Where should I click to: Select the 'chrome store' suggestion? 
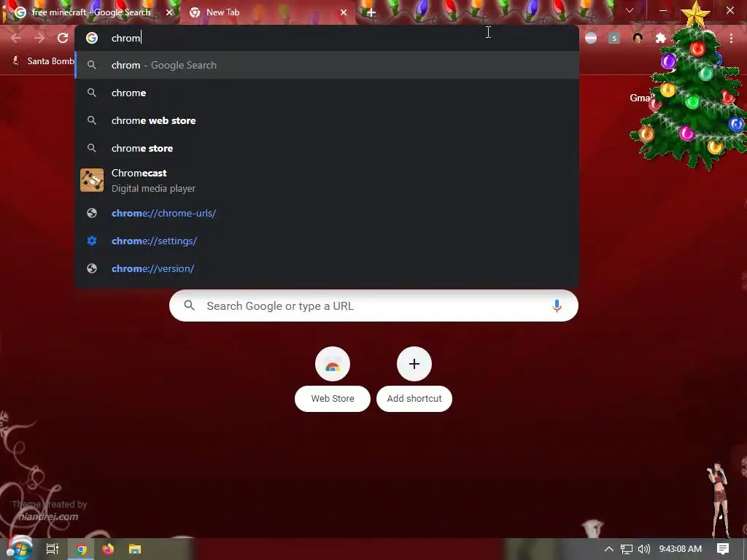click(327, 148)
